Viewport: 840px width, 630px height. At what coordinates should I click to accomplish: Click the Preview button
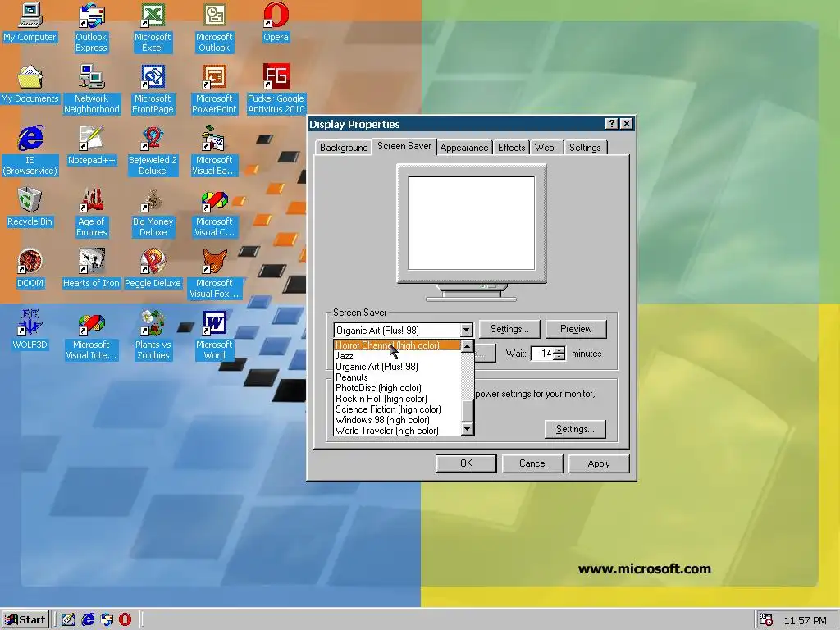tap(576, 329)
